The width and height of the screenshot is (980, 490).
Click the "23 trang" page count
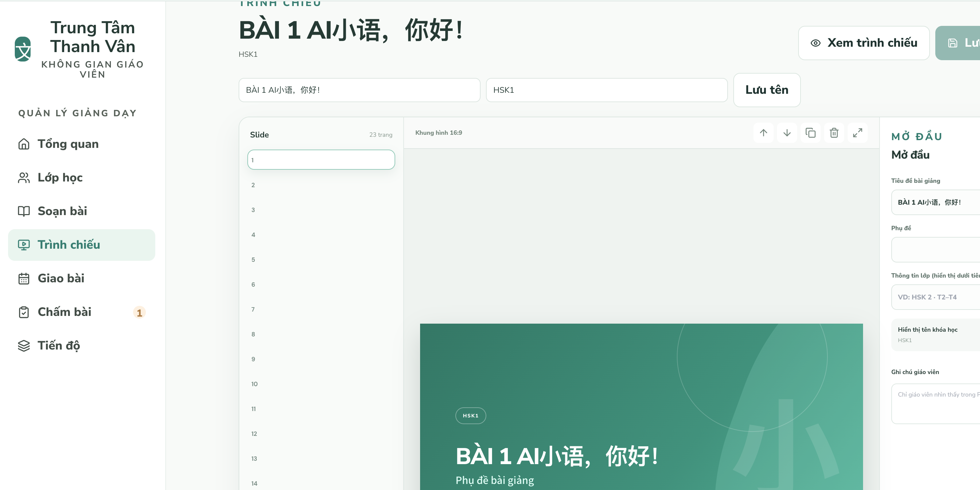click(380, 135)
